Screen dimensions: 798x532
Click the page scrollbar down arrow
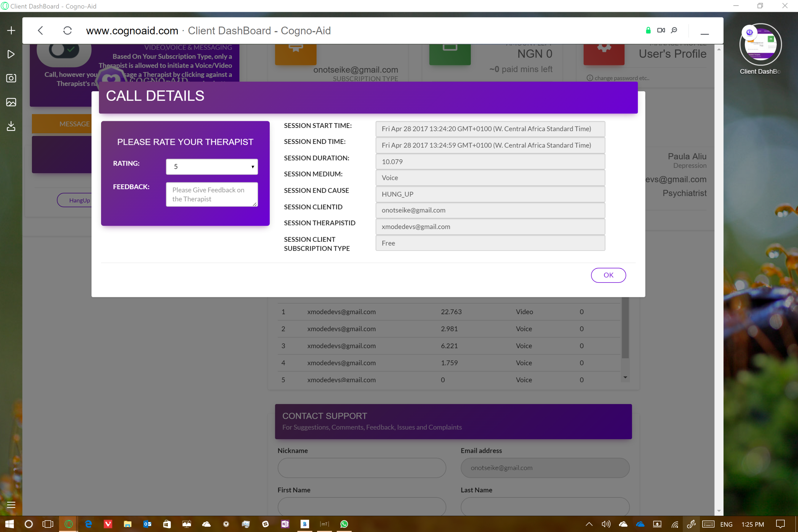719,511
